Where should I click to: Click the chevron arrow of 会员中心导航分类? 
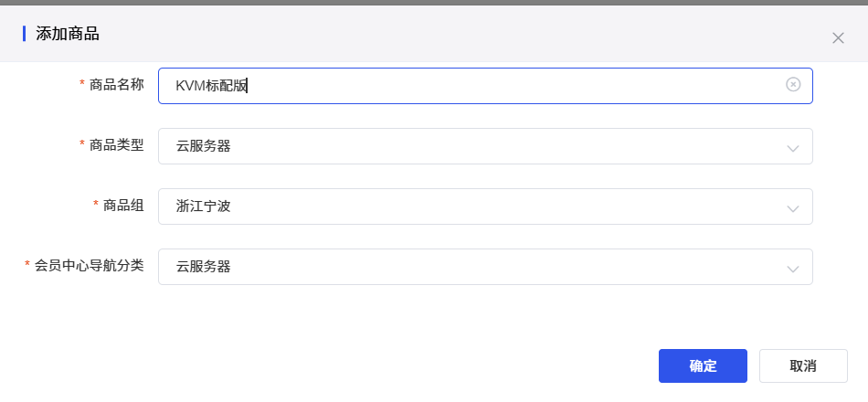pyautogui.click(x=792, y=268)
